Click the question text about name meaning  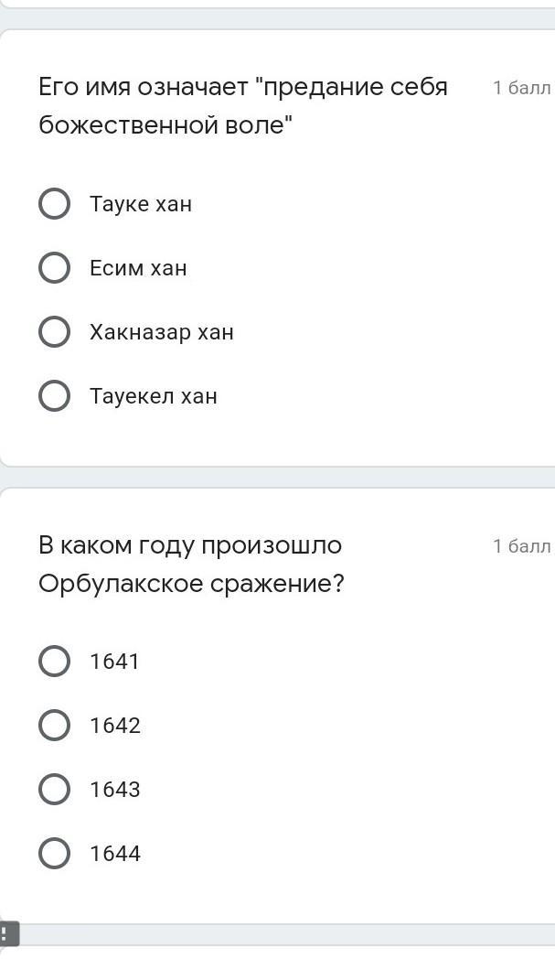pyautogui.click(x=242, y=106)
